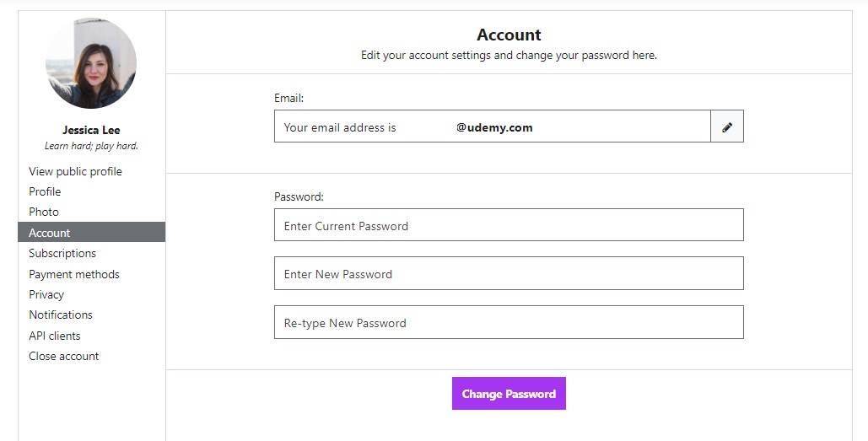The height and width of the screenshot is (441, 868).
Task: Go to Privacy settings
Action: coord(46,294)
